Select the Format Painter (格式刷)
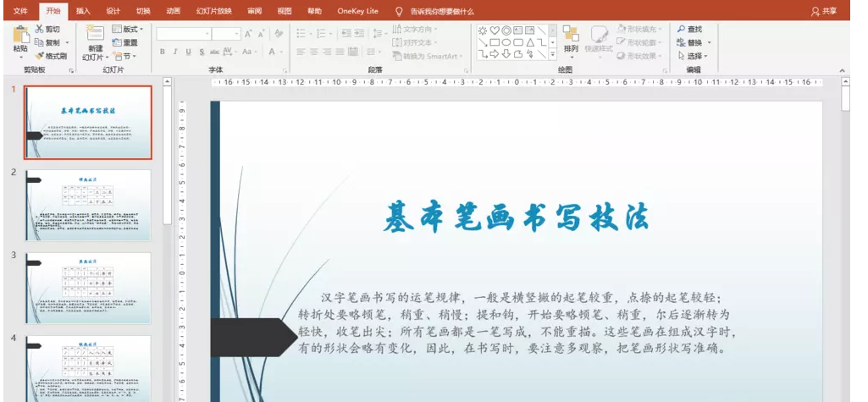The image size is (868, 402). coord(50,56)
